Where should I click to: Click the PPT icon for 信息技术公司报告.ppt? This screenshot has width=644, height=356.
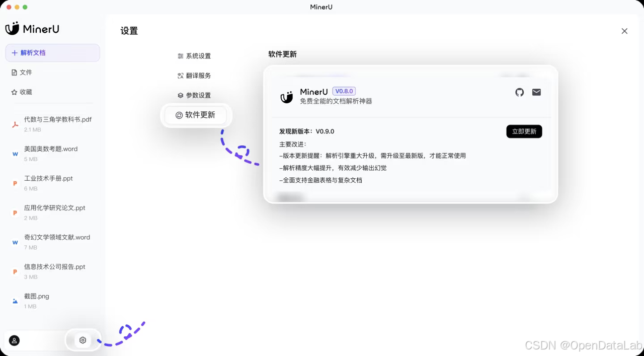coord(15,272)
